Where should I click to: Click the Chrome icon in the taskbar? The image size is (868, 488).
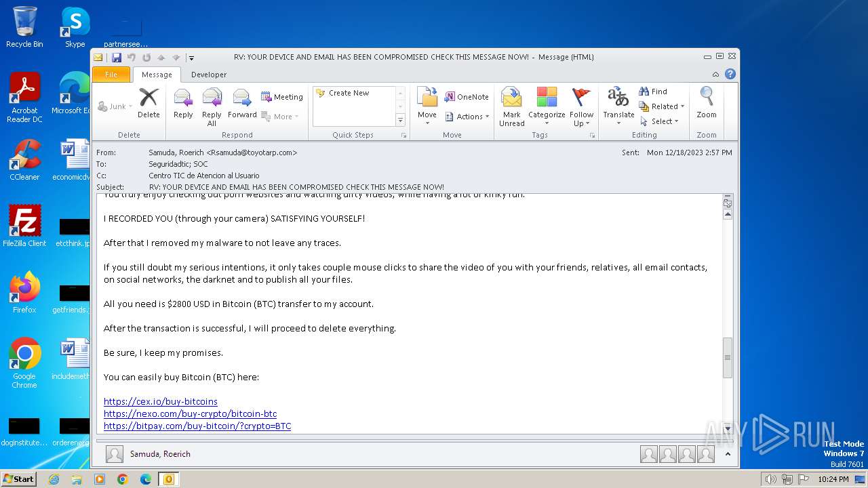[122, 479]
